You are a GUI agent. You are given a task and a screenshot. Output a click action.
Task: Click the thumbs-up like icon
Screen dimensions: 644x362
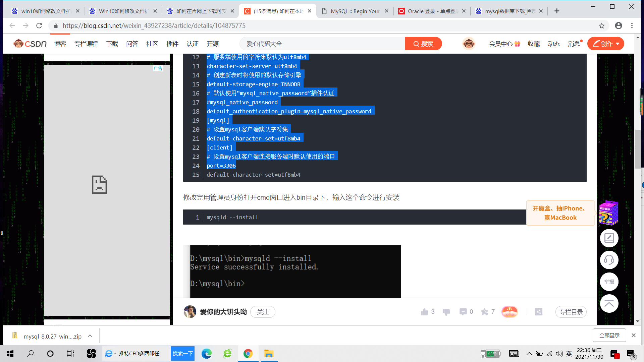(424, 312)
